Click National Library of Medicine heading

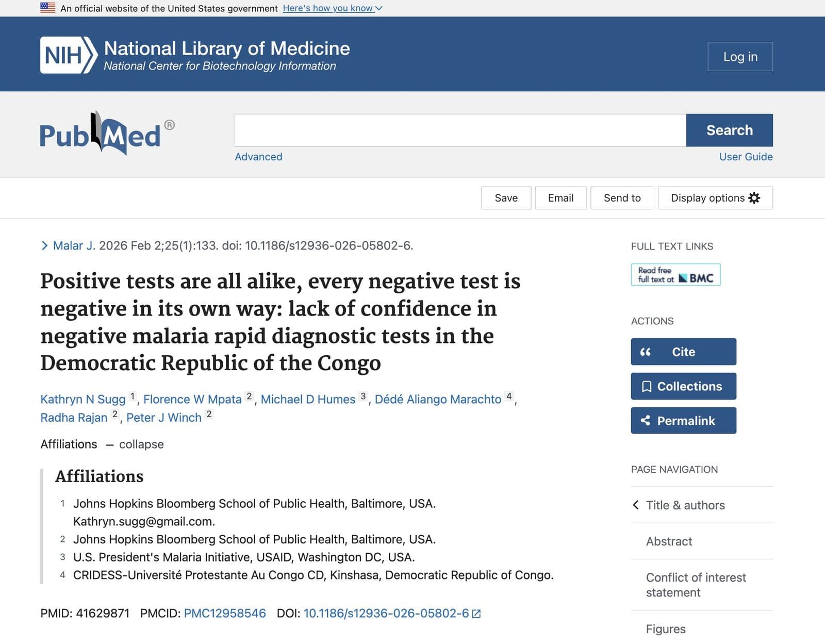point(227,48)
